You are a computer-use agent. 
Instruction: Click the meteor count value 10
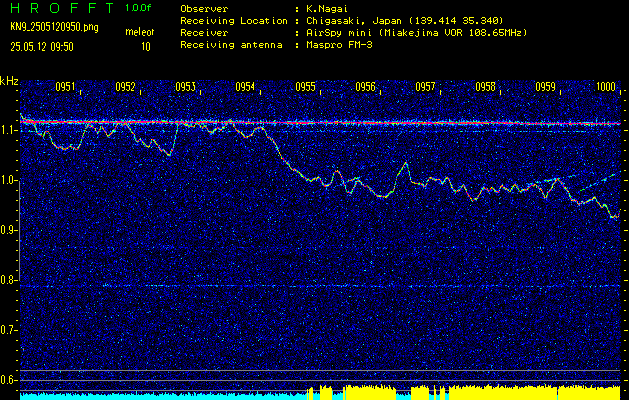tap(146, 47)
